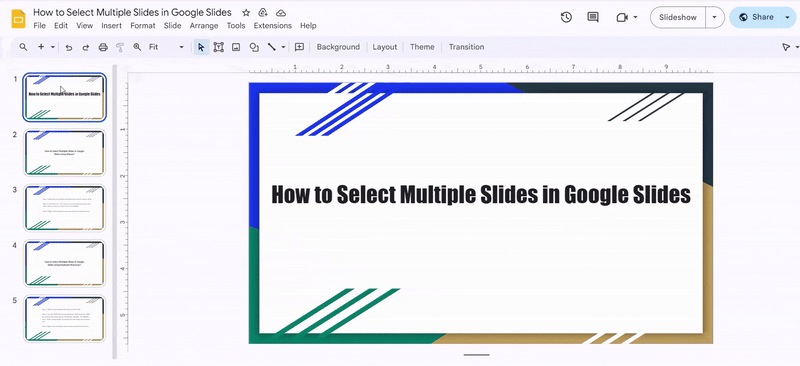Click the Transition button
Image resolution: width=800 pixels, height=366 pixels.
[x=466, y=47]
